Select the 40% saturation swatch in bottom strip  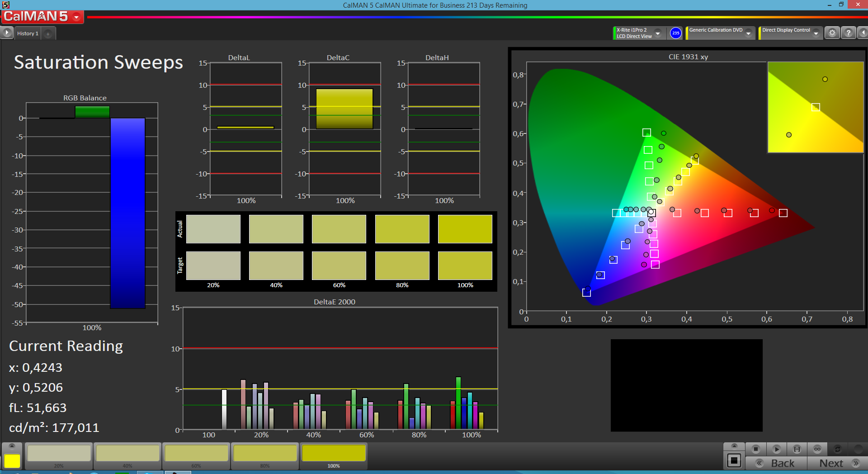(x=127, y=456)
